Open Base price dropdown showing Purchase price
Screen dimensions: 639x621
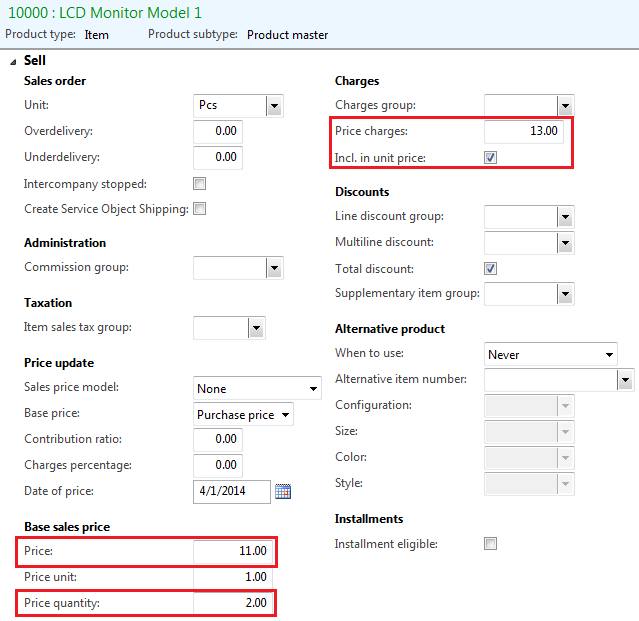point(243,414)
